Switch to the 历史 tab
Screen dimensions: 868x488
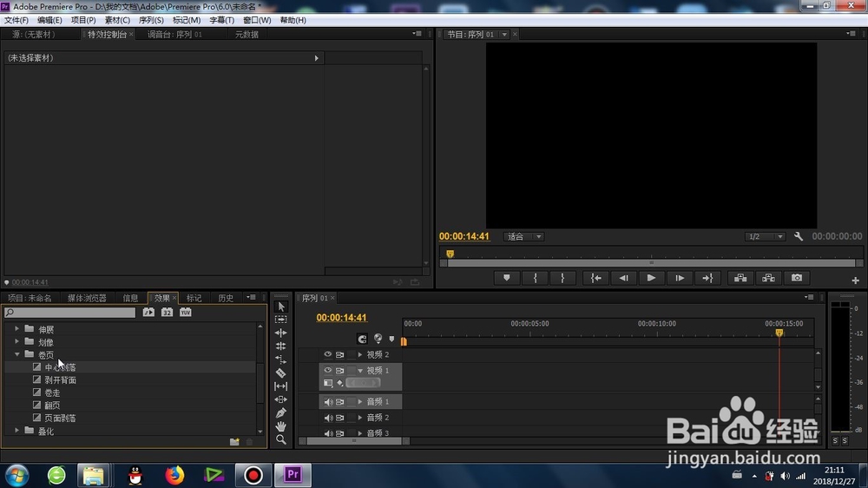pyautogui.click(x=226, y=298)
